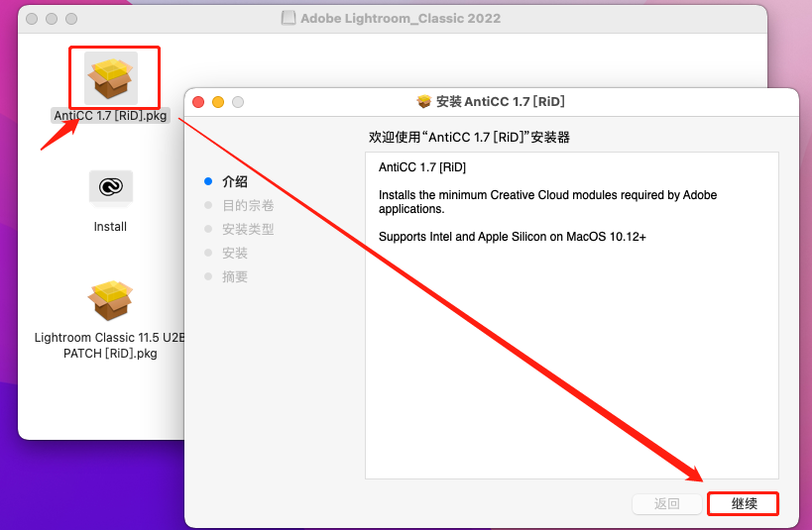Screen dimensions: 812x530
Task: Select the 摘要 step in the sidebar
Action: (x=235, y=277)
